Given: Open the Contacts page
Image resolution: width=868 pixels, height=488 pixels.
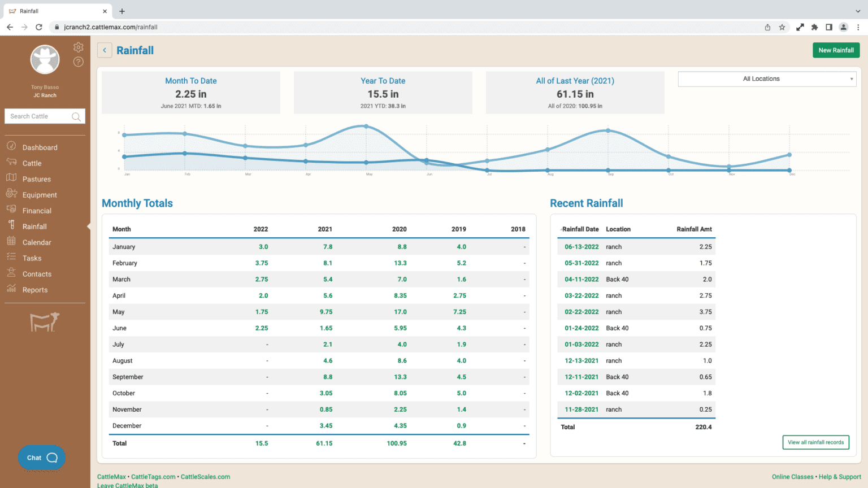Looking at the screenshot, I should (37, 273).
